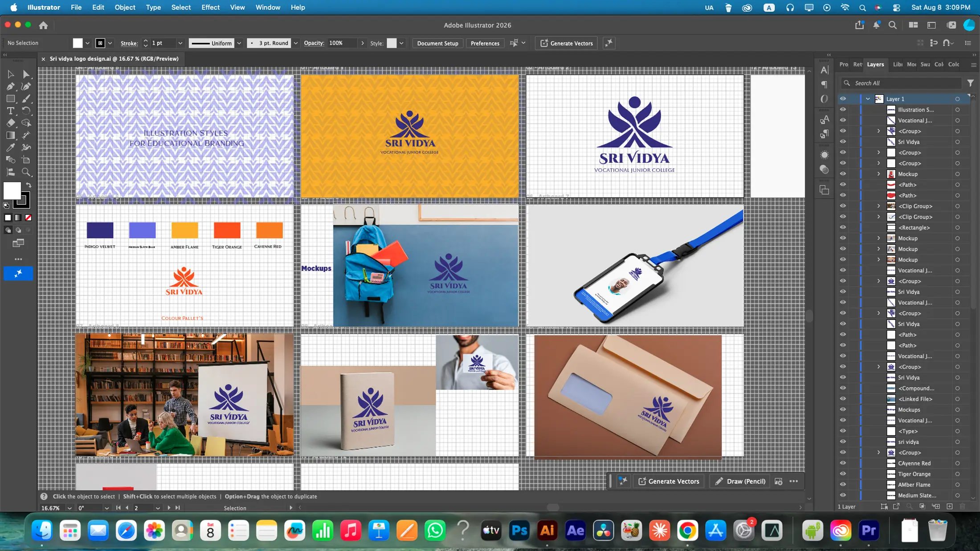The width and height of the screenshot is (980, 551).
Task: Select the Paintbrush tool
Action: [26, 99]
